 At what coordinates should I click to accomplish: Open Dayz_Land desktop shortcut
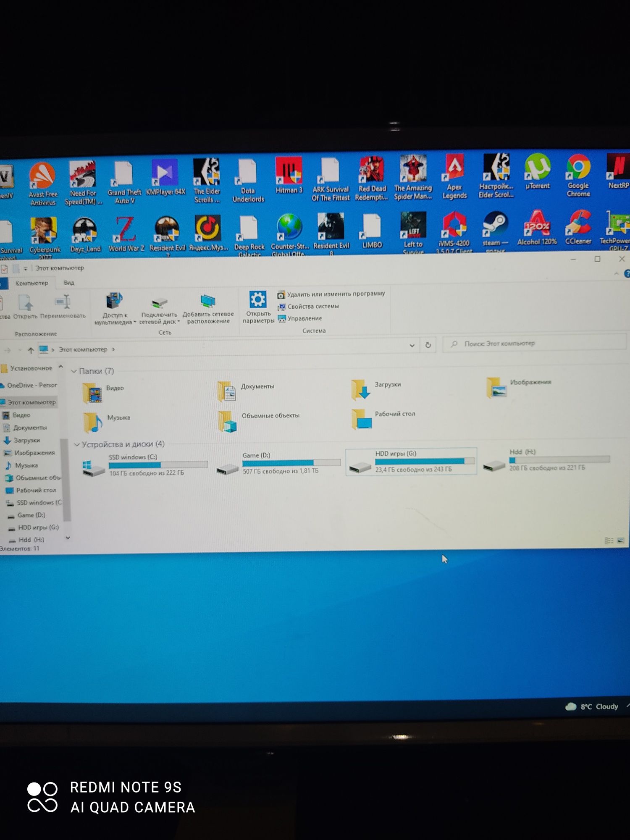point(85,235)
